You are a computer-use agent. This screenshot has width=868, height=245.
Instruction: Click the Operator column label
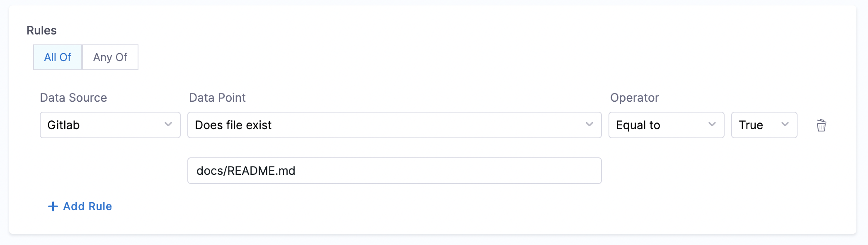pyautogui.click(x=634, y=98)
